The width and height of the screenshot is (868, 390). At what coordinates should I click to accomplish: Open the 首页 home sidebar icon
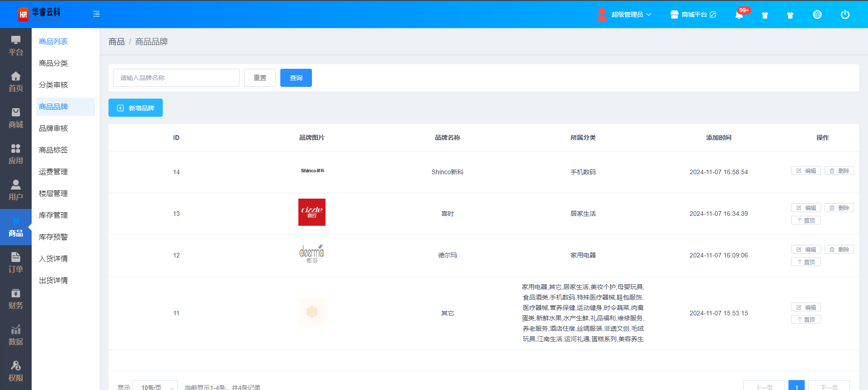click(16, 82)
